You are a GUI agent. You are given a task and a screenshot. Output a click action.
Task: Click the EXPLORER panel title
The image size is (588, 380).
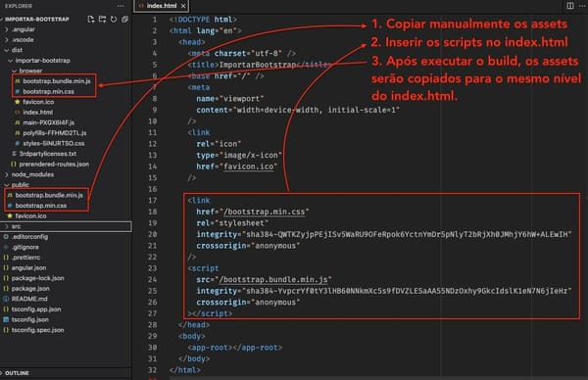(18, 6)
